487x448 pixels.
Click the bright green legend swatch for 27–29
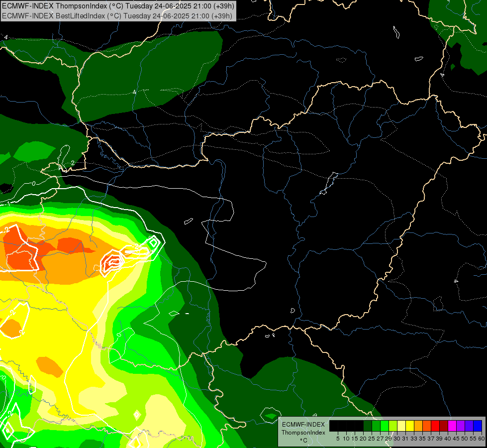[385, 426]
